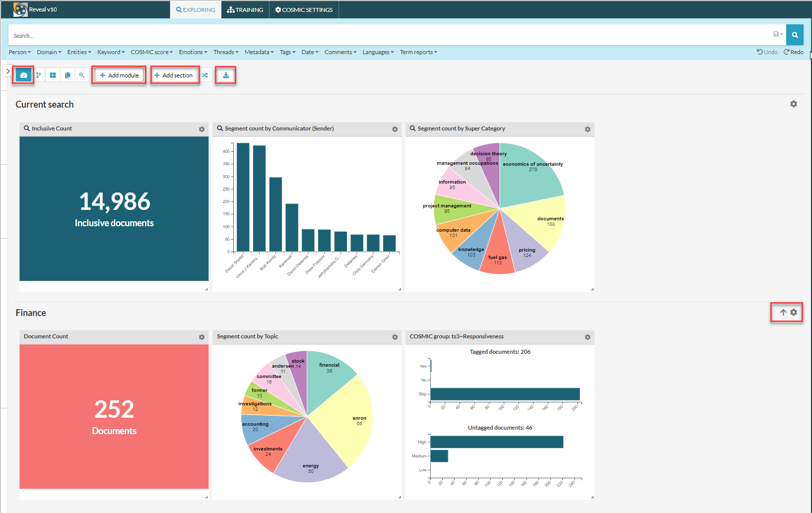Open the Term reports dropdown

[x=418, y=52]
